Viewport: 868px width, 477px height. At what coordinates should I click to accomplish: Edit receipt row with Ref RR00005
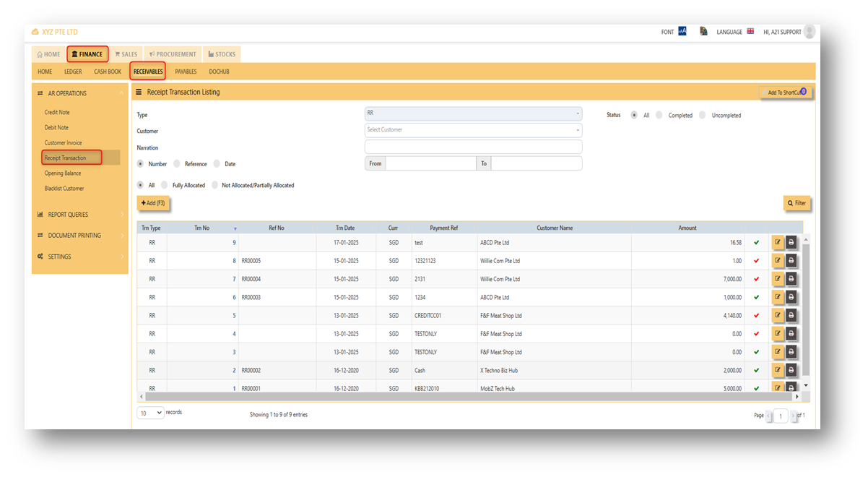(778, 260)
